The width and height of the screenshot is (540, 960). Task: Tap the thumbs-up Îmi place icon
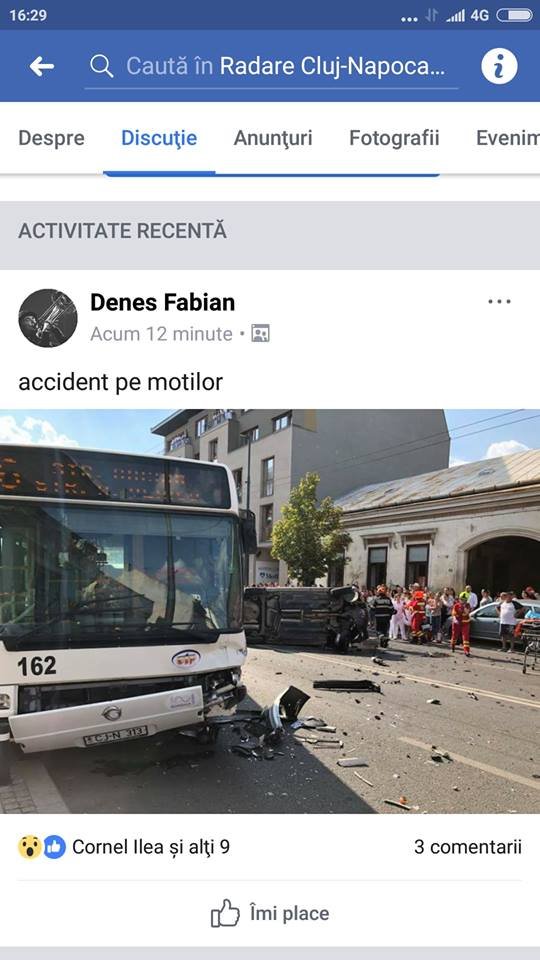click(x=225, y=913)
